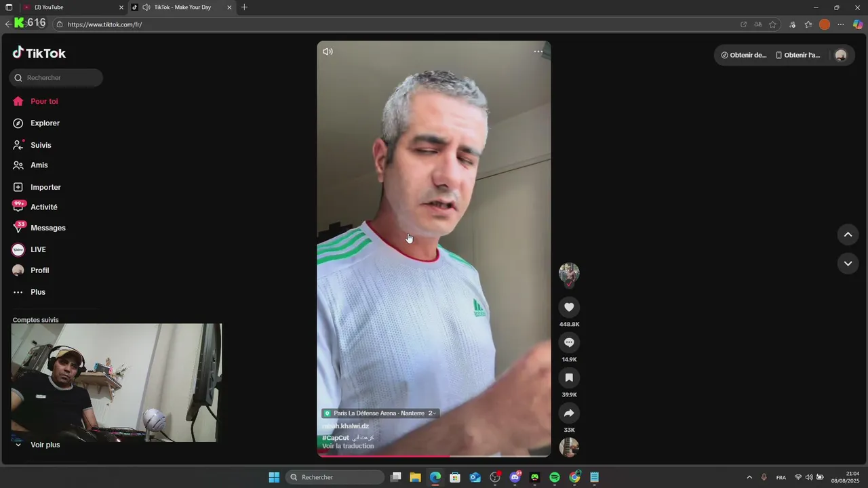Image resolution: width=868 pixels, height=488 pixels.
Task: Open the Messages inbox
Action: click(39, 228)
